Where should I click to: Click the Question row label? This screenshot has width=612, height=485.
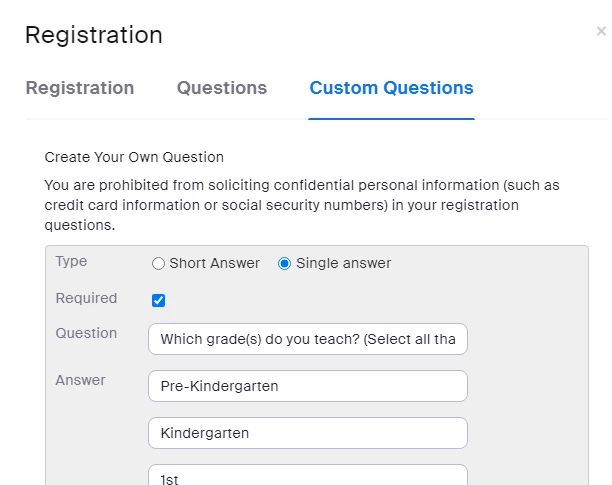(86, 333)
